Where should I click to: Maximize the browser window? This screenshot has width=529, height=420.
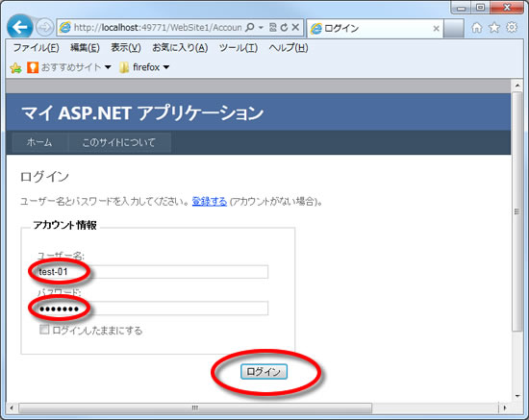(480, 8)
